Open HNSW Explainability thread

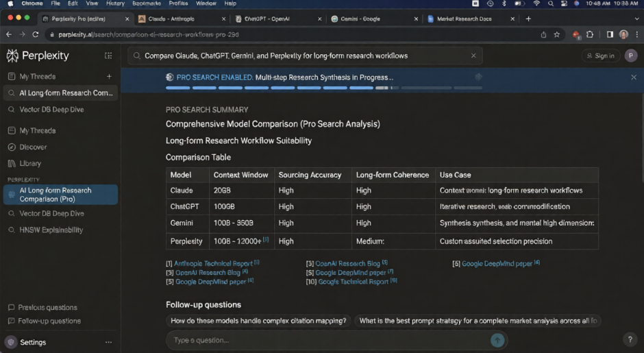[51, 230]
